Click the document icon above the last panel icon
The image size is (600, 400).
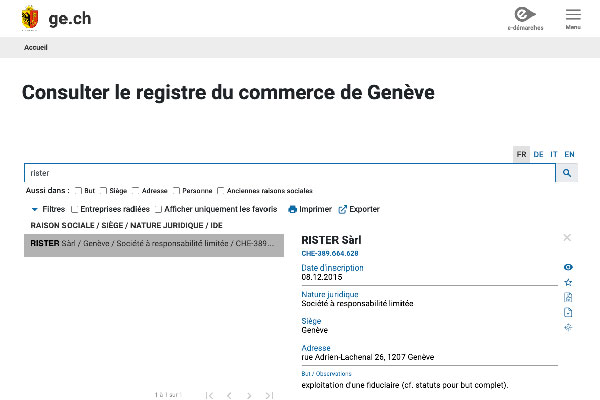[x=568, y=312]
